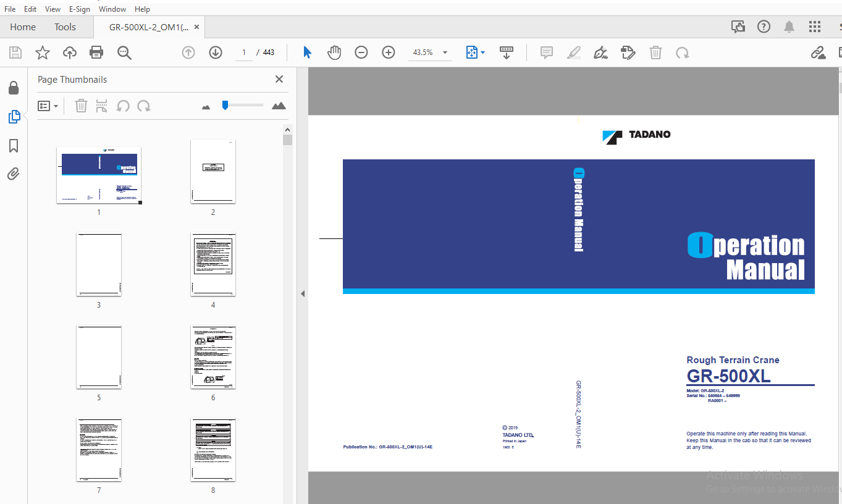Select the page 6 thumbnail
The width and height of the screenshot is (842, 504).
click(213, 357)
